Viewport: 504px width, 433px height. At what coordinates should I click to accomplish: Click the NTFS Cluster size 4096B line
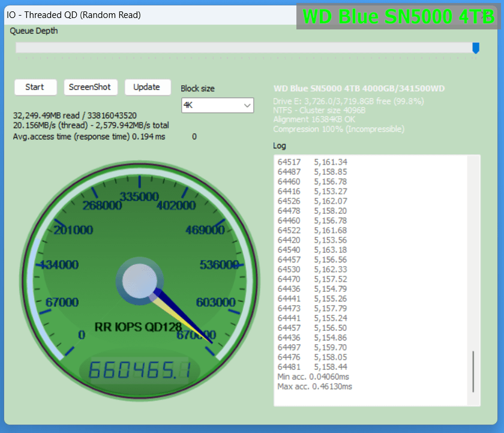pyautogui.click(x=319, y=111)
